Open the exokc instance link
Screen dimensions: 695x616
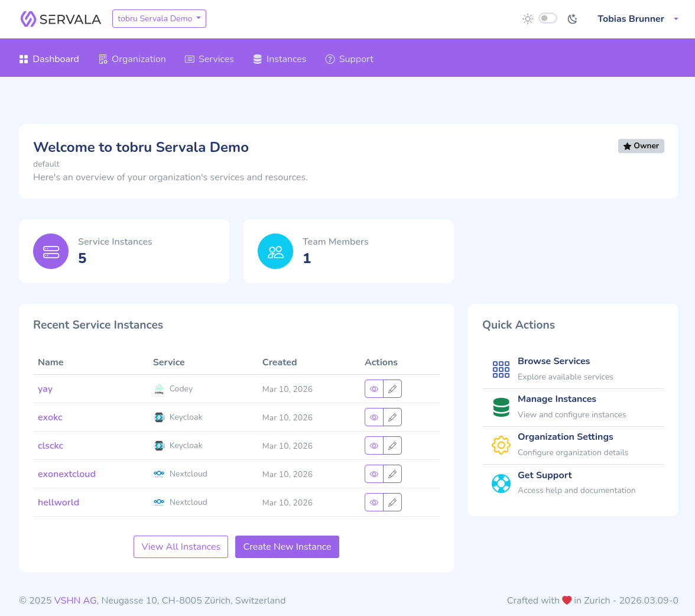click(x=50, y=417)
